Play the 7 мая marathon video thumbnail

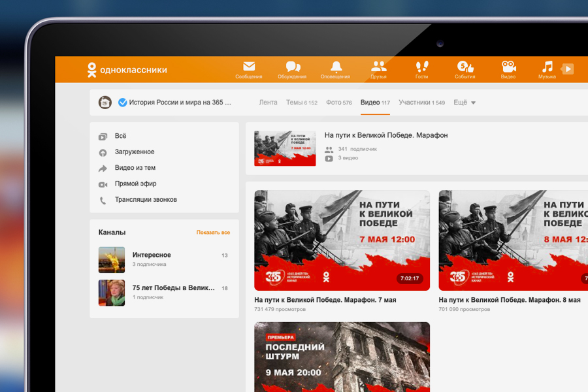click(342, 240)
